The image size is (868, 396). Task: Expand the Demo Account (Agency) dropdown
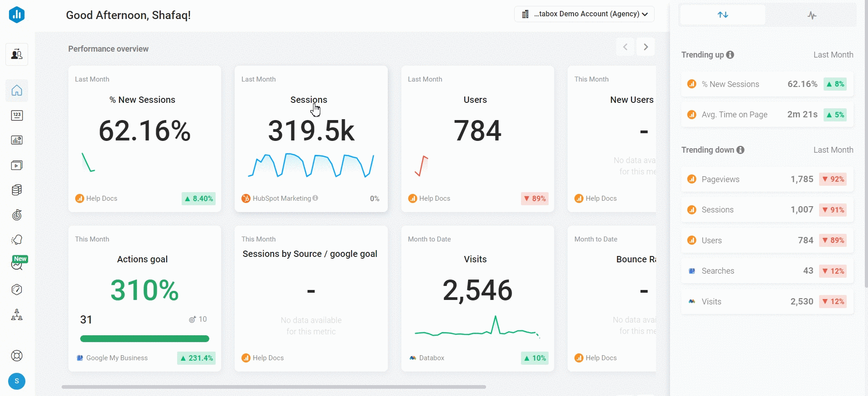pyautogui.click(x=584, y=14)
